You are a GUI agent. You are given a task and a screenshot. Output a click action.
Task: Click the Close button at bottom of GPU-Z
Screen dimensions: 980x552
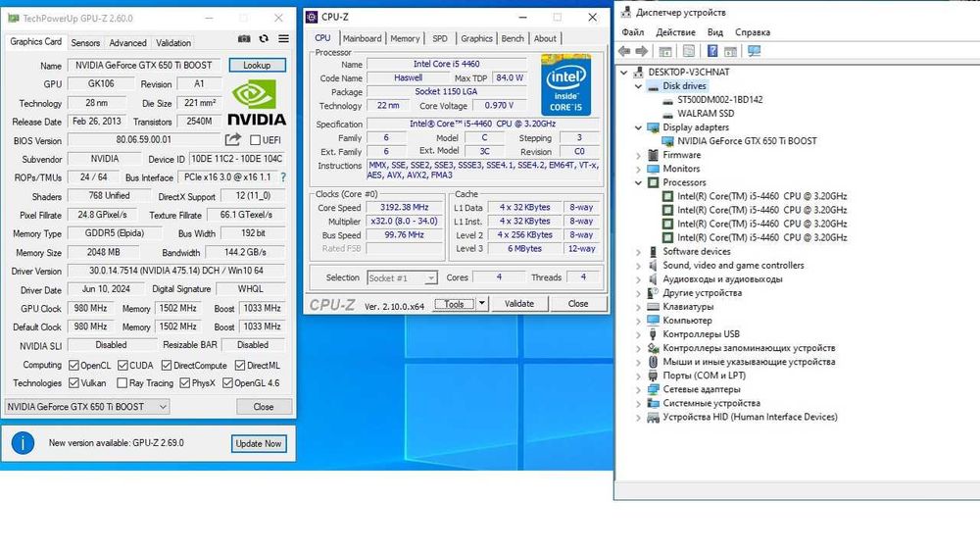[x=264, y=407]
